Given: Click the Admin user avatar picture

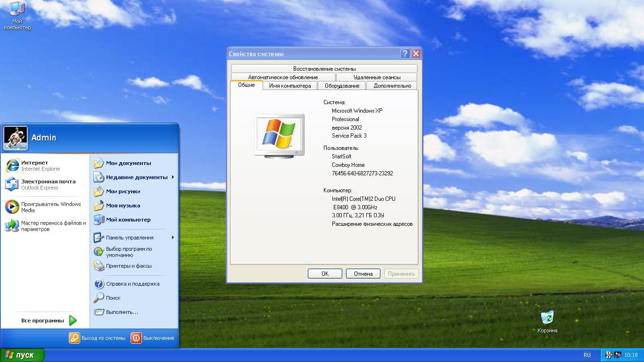Looking at the screenshot, I should 16,138.
